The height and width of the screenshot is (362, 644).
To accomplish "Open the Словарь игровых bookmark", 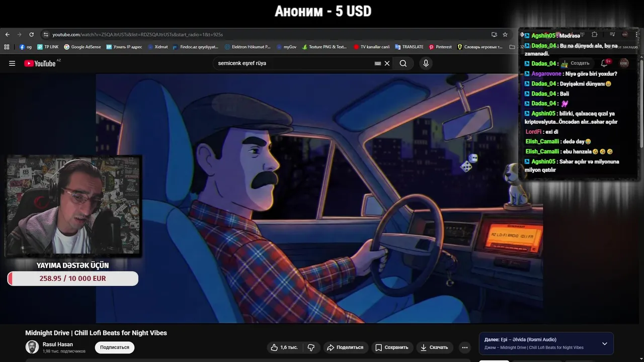I will pyautogui.click(x=480, y=47).
